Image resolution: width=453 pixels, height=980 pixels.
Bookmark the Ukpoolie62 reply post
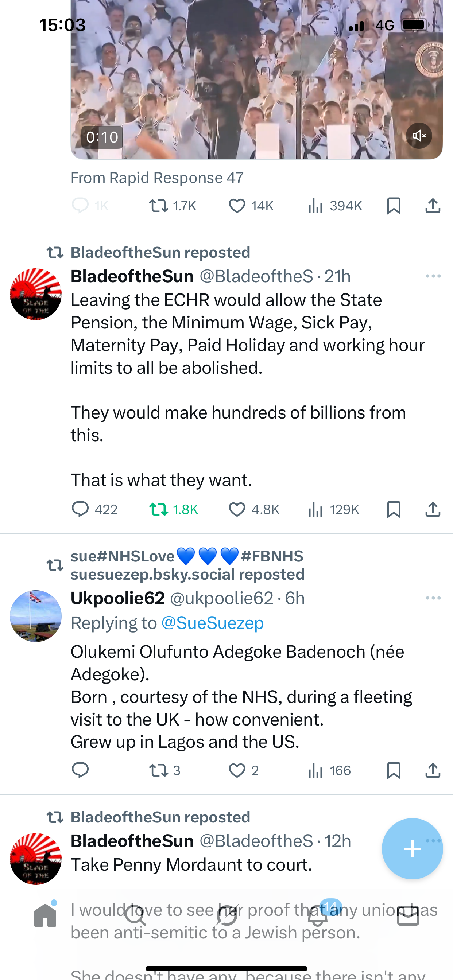(x=394, y=770)
